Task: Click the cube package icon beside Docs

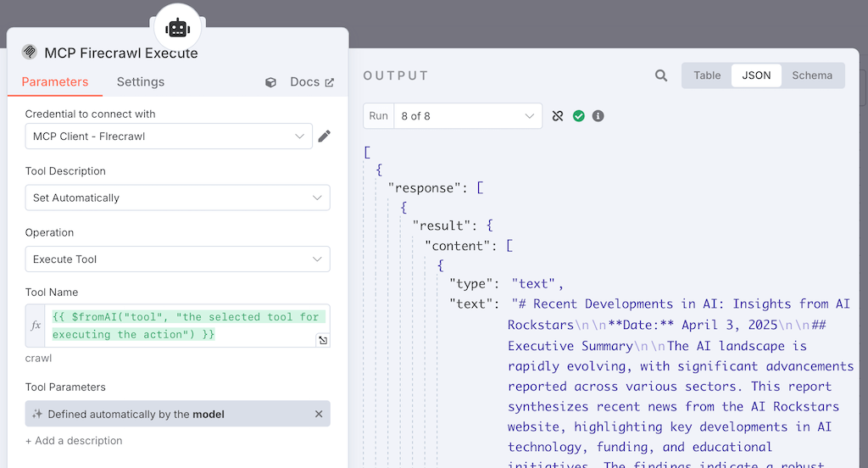Action: pos(270,82)
